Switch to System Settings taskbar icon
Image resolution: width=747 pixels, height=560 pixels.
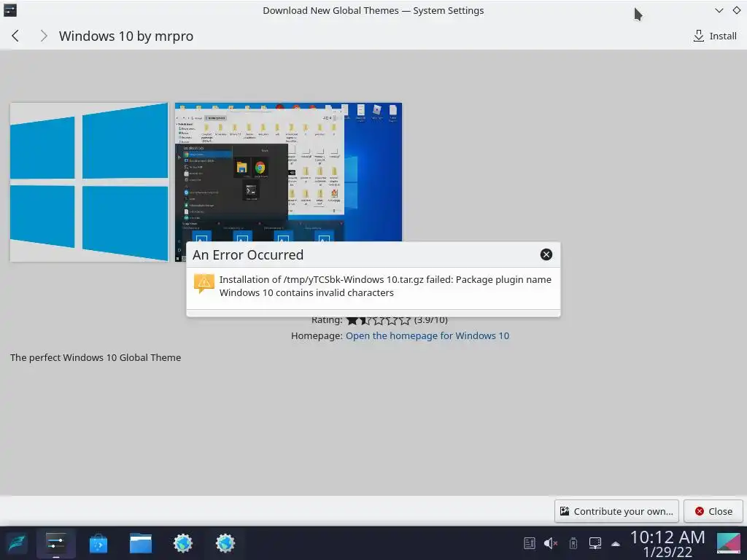(55, 543)
